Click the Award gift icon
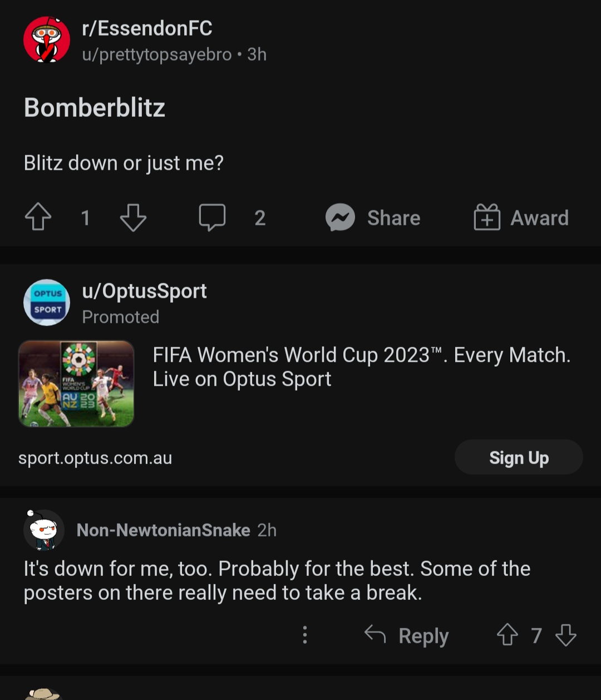This screenshot has width=601, height=700. point(487,218)
